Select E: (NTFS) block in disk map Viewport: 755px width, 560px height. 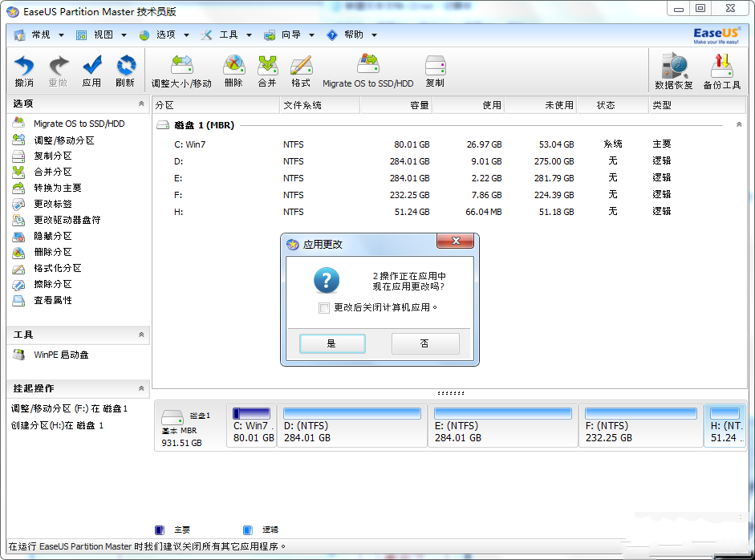pyautogui.click(x=503, y=426)
